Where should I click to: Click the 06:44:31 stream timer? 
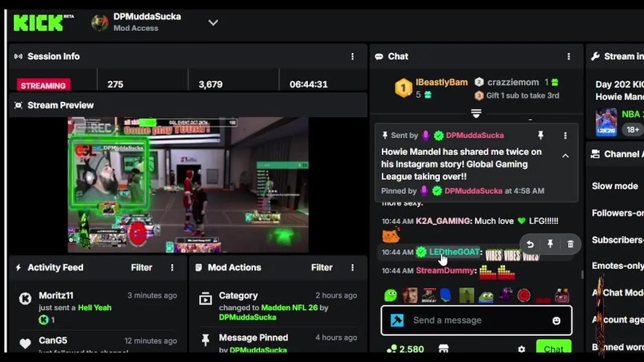point(308,84)
